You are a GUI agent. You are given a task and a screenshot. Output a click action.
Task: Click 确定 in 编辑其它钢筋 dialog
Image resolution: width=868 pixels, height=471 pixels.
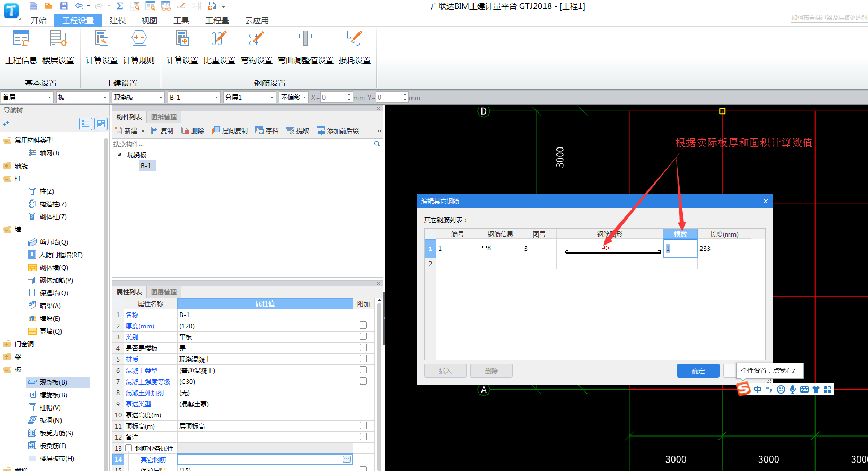[x=698, y=371]
